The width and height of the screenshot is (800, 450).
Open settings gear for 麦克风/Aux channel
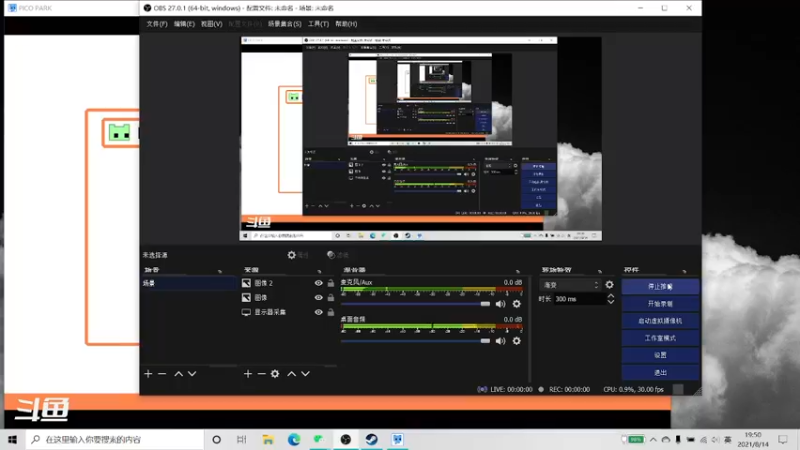[x=516, y=304]
